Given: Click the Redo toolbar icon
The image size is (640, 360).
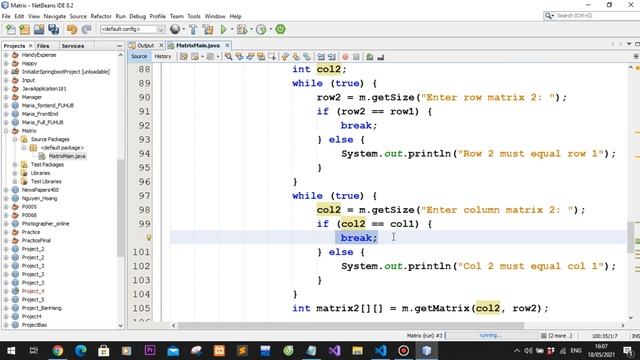Looking at the screenshot, I should [x=86, y=29].
